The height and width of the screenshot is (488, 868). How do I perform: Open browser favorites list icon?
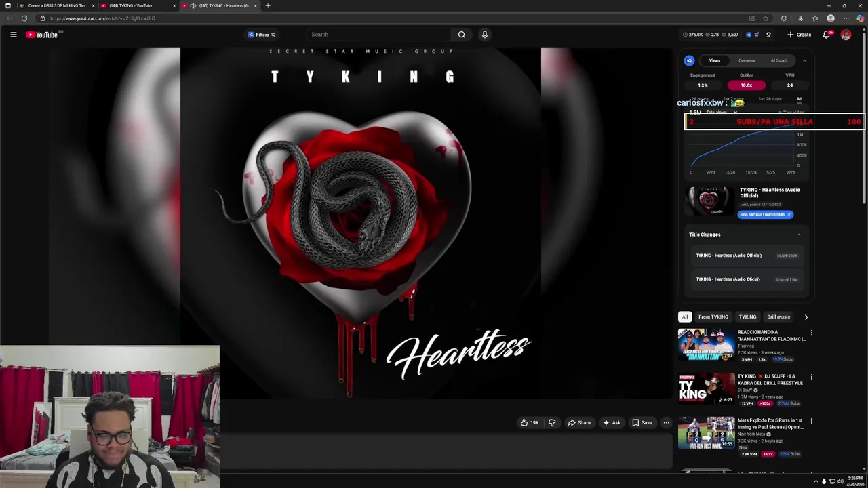tap(815, 18)
